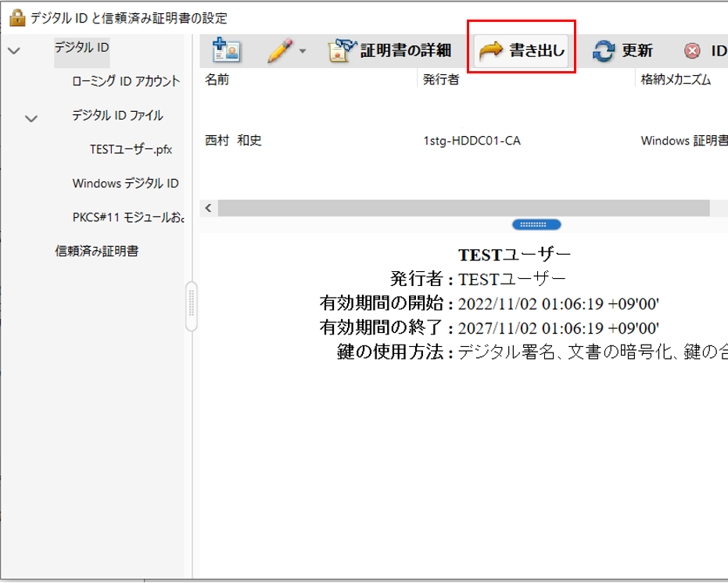Open the pencil icon's dropdown arrow
728x583 pixels.
301,53
